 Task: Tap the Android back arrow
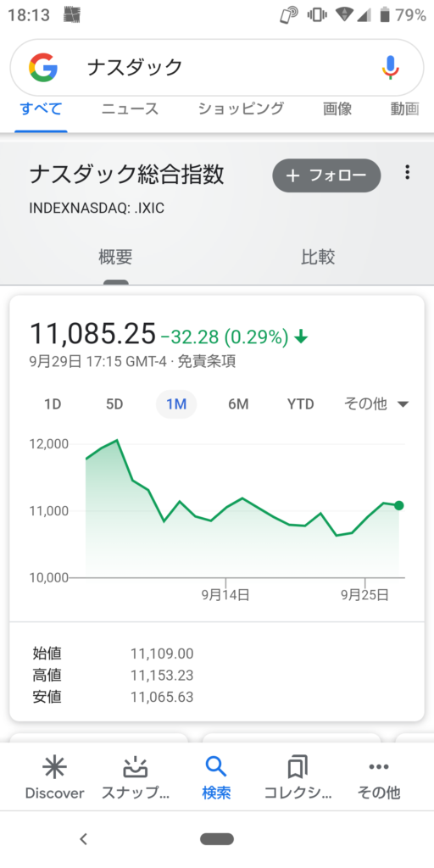pyautogui.click(x=84, y=839)
